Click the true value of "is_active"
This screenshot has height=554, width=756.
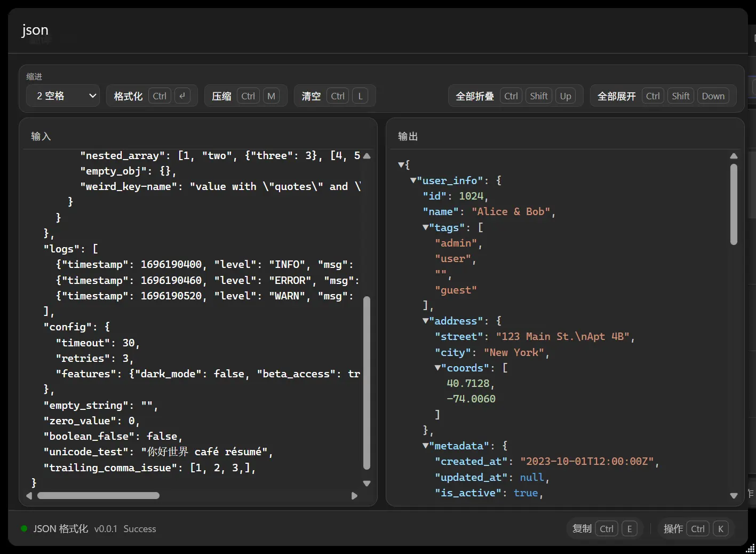[526, 493]
